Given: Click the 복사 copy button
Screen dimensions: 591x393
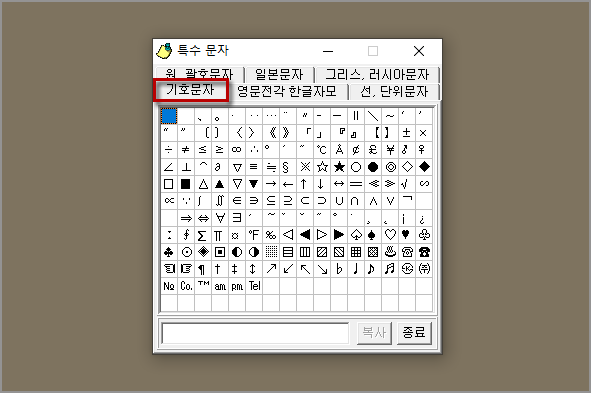Looking at the screenshot, I should click(374, 333).
